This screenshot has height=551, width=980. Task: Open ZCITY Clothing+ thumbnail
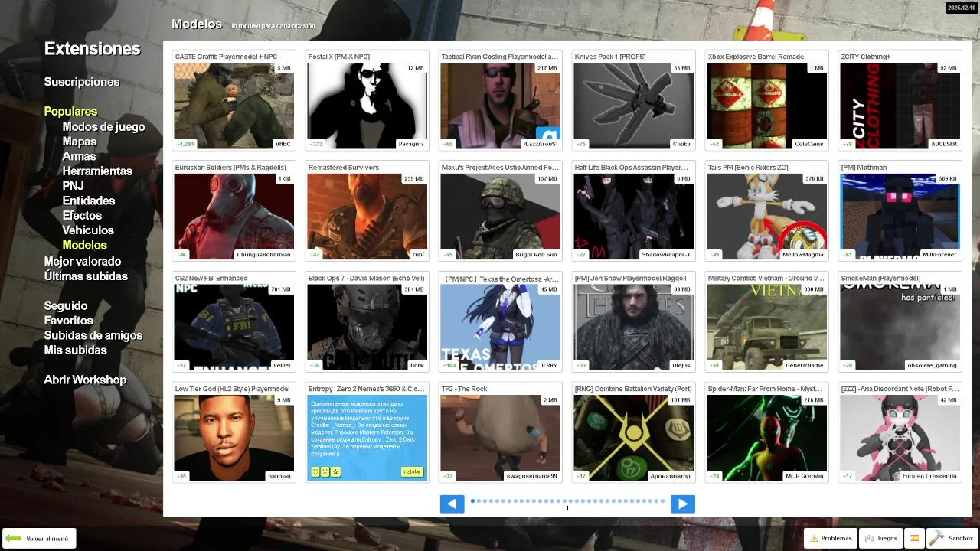tap(900, 106)
